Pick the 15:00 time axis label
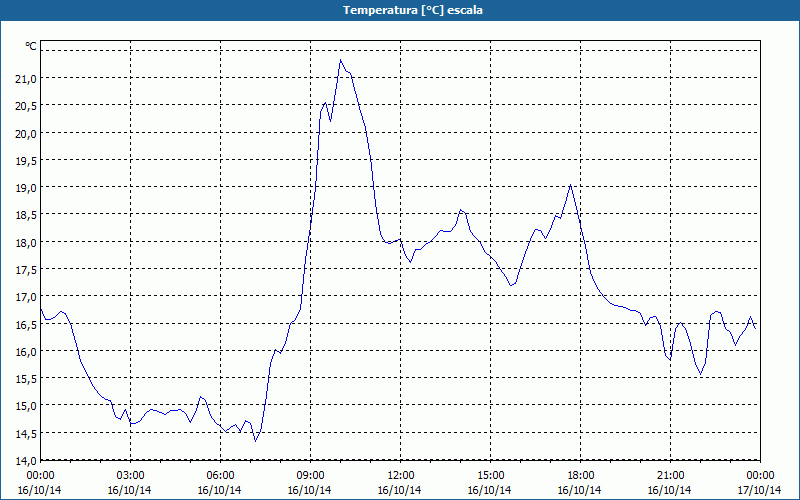The image size is (800, 500). 490,476
